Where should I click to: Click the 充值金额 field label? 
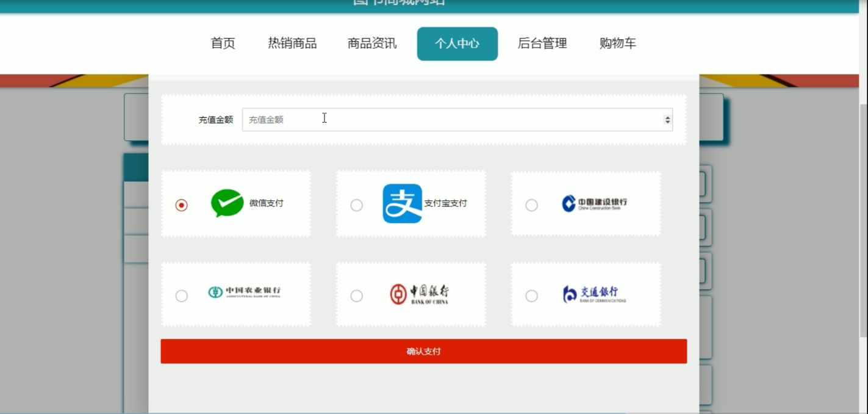[x=216, y=120]
